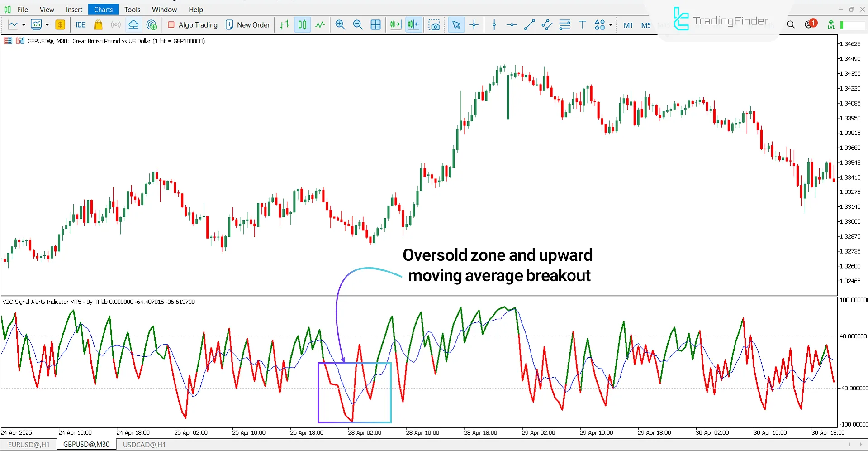This screenshot has width=868, height=451.
Task: Open the tile windows grid icon
Action: [x=375, y=24]
